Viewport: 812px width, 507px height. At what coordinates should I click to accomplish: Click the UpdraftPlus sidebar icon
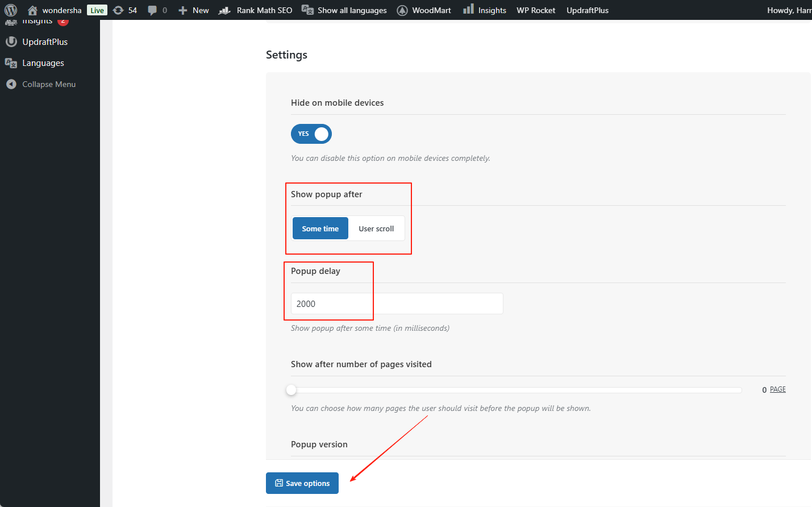11,42
